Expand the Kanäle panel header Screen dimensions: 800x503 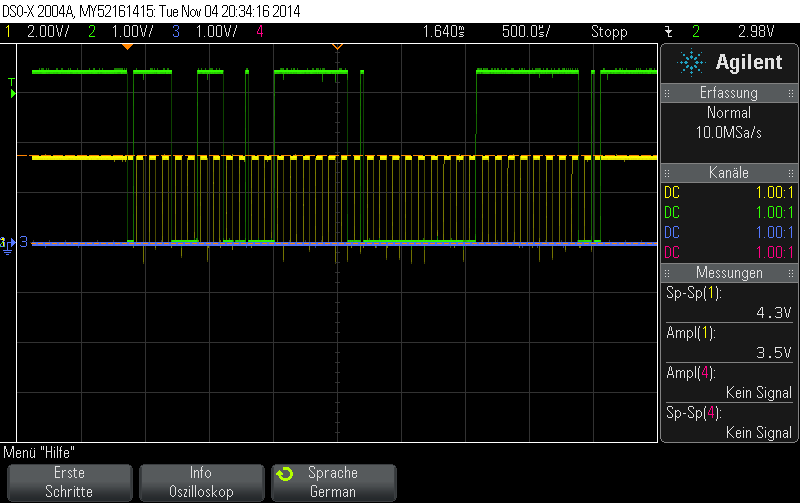728,172
